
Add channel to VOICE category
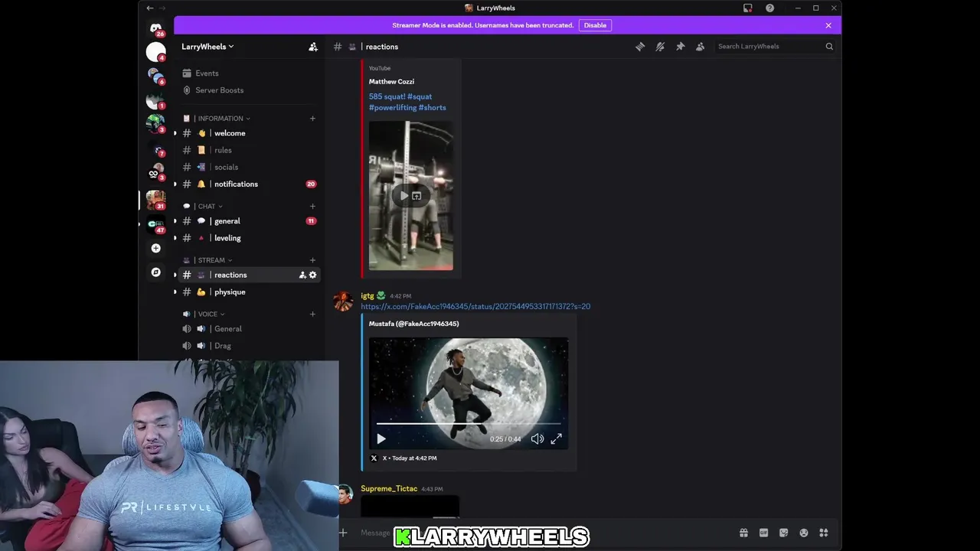click(x=312, y=314)
